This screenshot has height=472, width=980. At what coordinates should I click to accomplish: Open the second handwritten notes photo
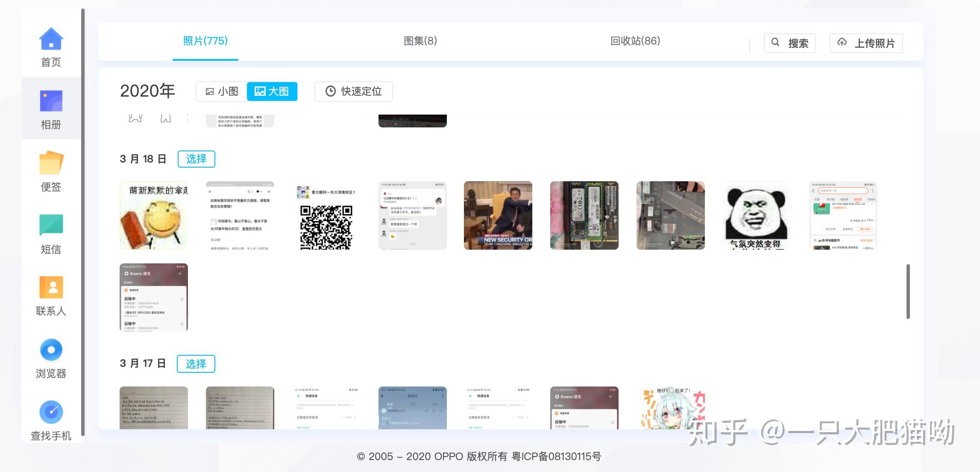[x=240, y=408]
